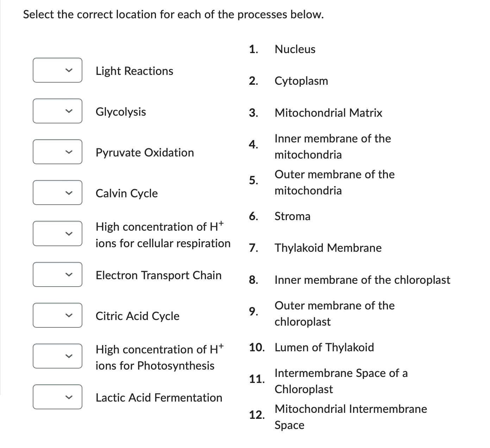Select the Mitochondrial Matrix option
Image resolution: width=490 pixels, height=448 pixels.
[x=328, y=113]
